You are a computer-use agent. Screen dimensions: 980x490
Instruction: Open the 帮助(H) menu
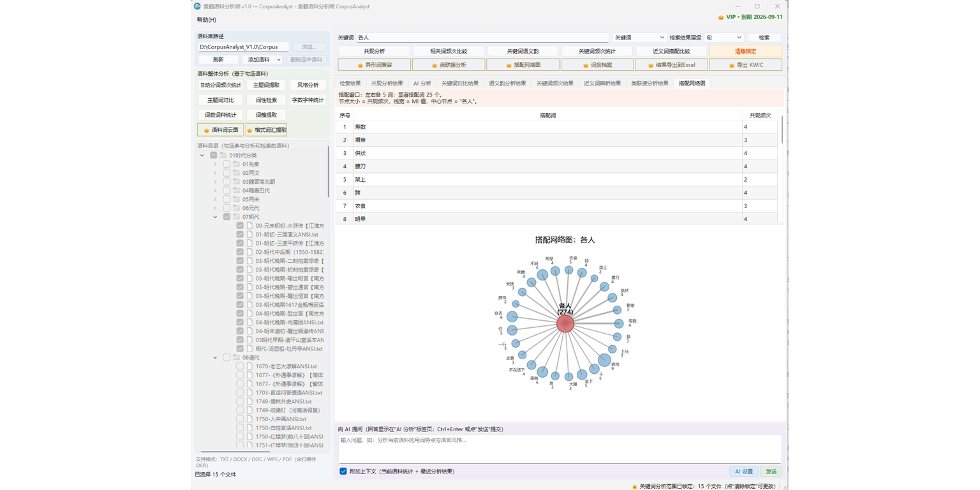[207, 20]
